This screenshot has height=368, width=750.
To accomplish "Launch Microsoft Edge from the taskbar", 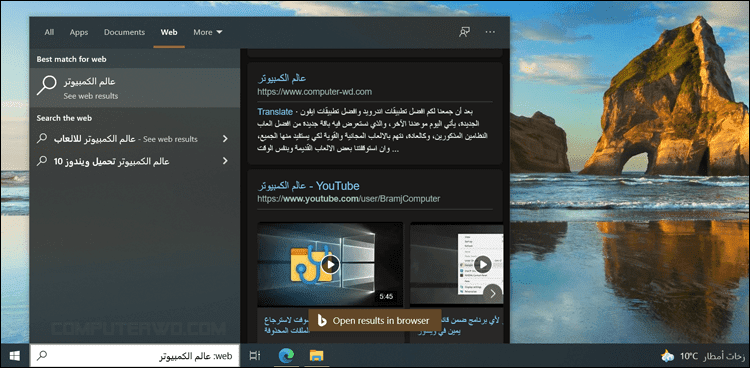I will click(287, 356).
